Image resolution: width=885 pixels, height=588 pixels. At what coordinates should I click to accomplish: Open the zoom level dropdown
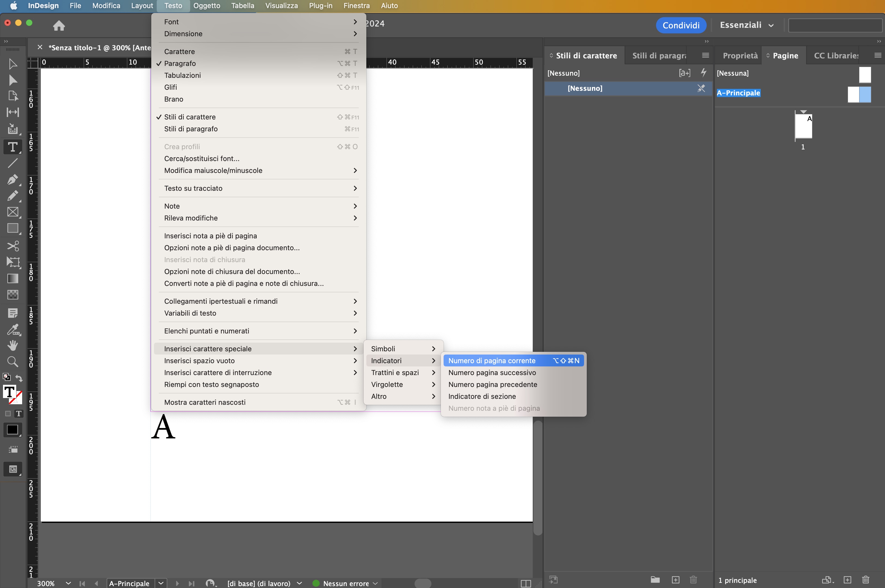[x=68, y=583]
